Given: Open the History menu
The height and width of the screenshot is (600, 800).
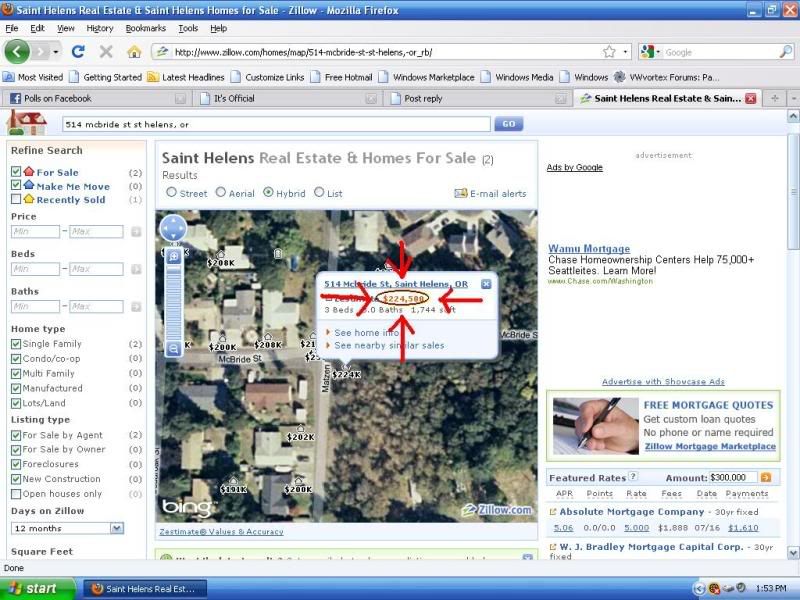Looking at the screenshot, I should 99,29.
